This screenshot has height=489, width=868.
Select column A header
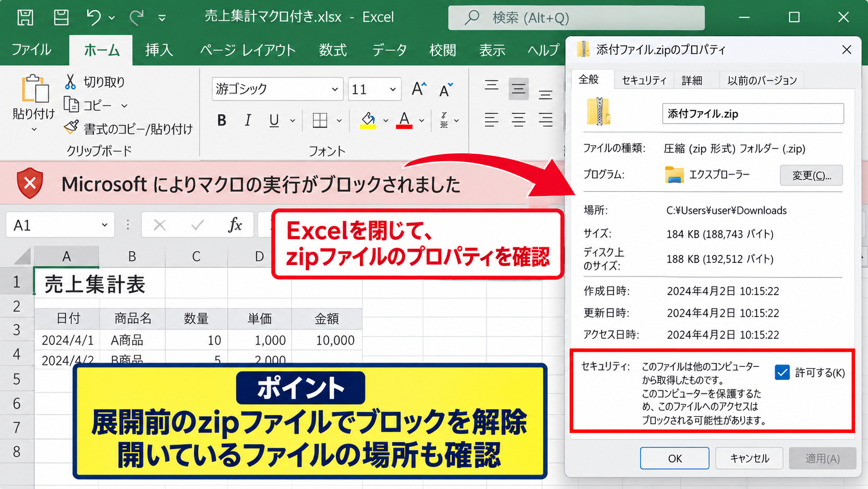[x=66, y=256]
